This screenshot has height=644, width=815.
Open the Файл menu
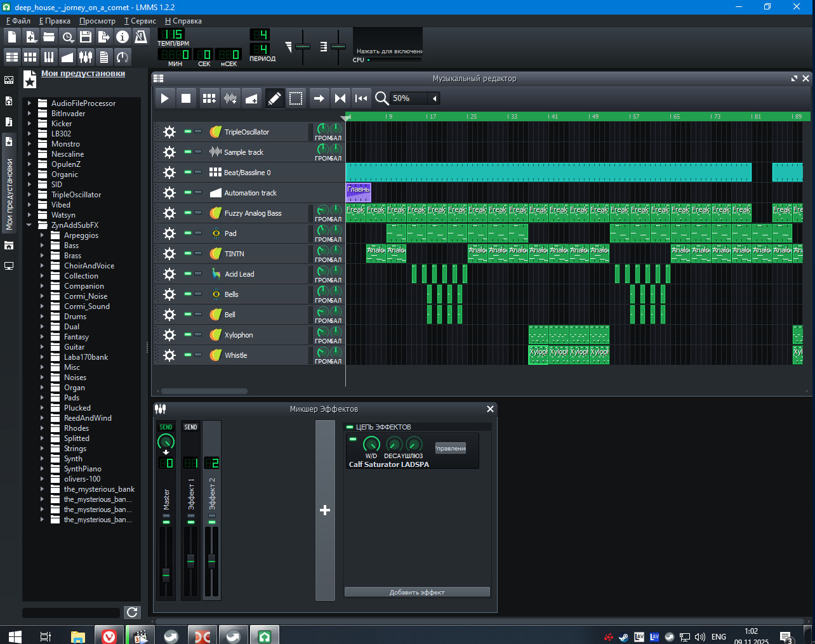(18, 21)
